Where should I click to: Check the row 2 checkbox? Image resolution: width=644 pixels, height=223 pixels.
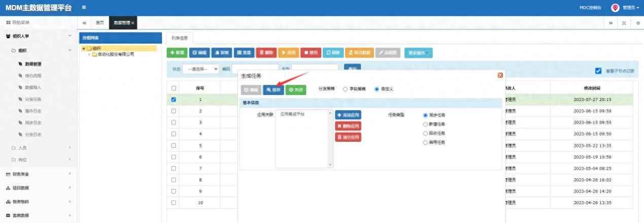pyautogui.click(x=174, y=111)
